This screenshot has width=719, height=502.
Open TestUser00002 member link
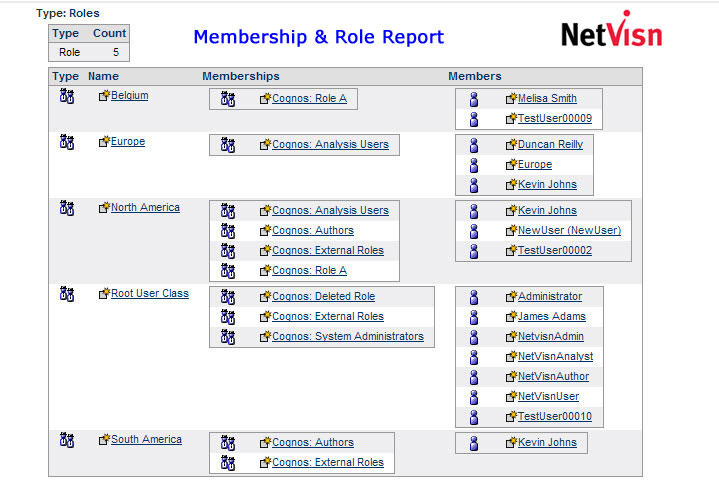click(555, 250)
